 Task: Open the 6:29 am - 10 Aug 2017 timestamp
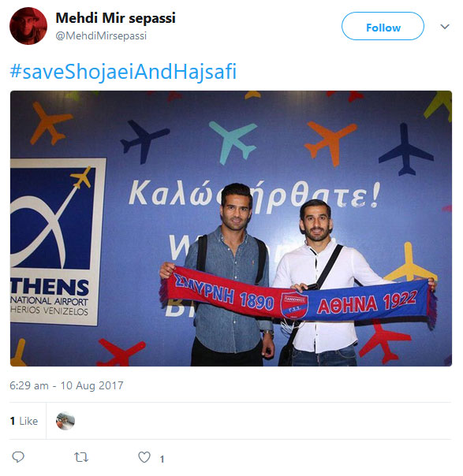coord(66,385)
